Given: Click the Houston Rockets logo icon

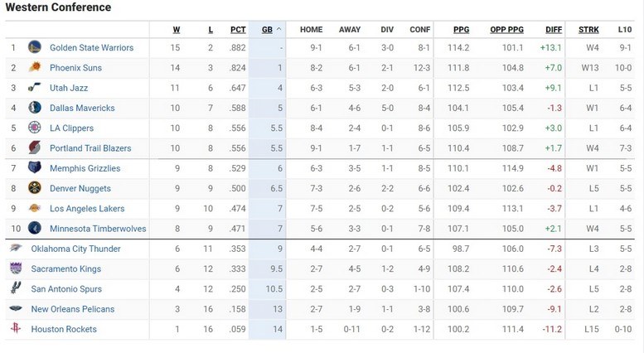Looking at the screenshot, I should click(x=16, y=329).
